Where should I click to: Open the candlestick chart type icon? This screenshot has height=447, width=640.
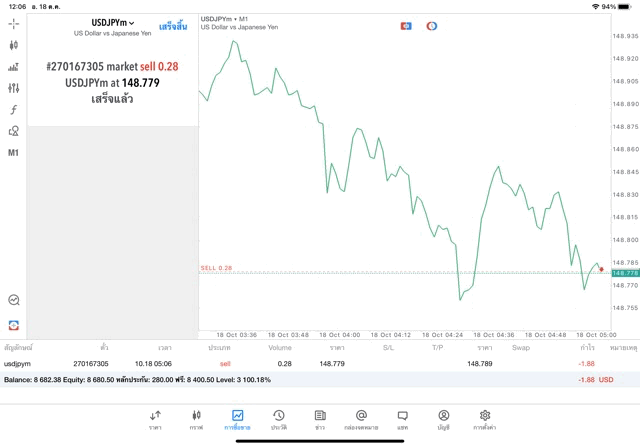pos(13,45)
